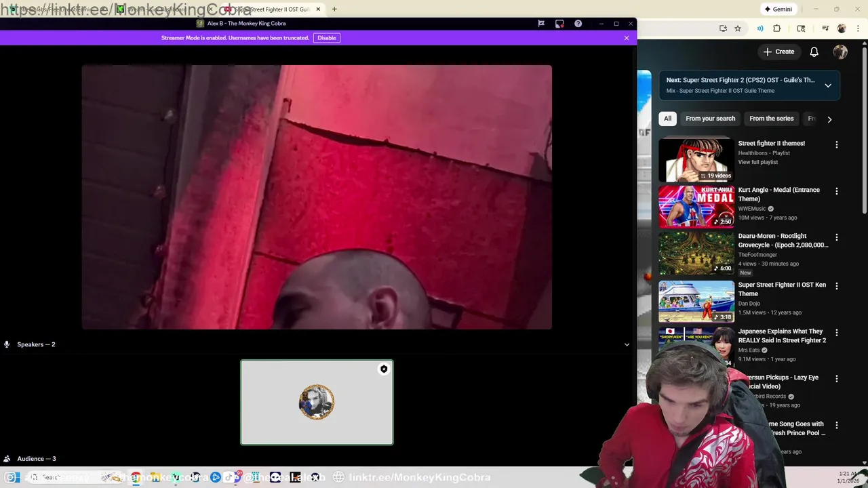The image size is (868, 488).
Task: Open Street fighter II themes playlist thumbnail
Action: pyautogui.click(x=696, y=160)
